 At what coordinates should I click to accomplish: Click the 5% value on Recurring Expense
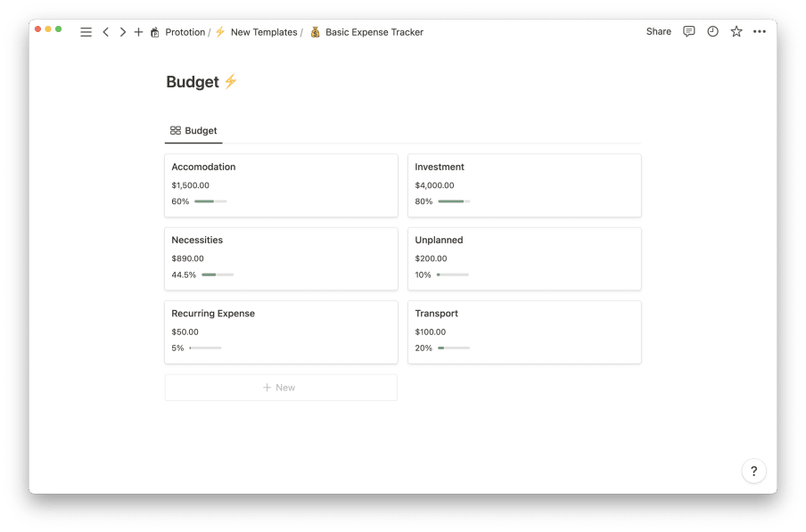pyautogui.click(x=177, y=348)
